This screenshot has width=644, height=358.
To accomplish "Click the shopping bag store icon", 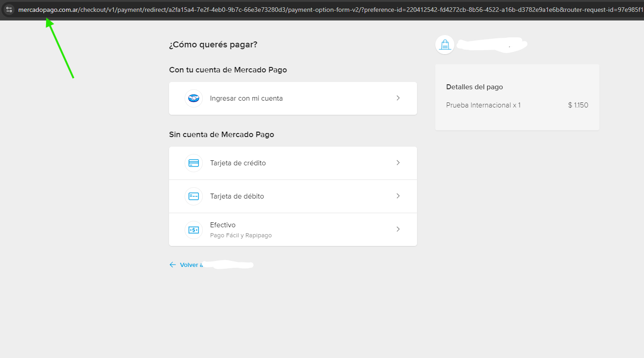I will (445, 45).
